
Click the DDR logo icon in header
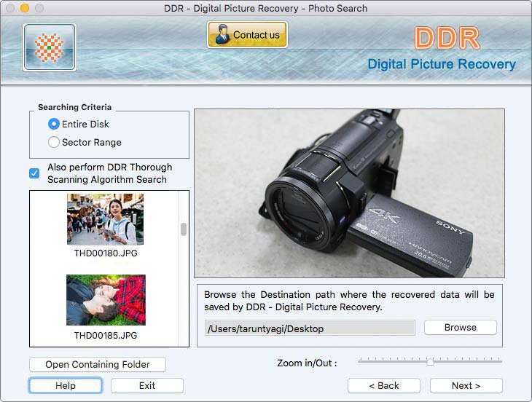tap(50, 47)
